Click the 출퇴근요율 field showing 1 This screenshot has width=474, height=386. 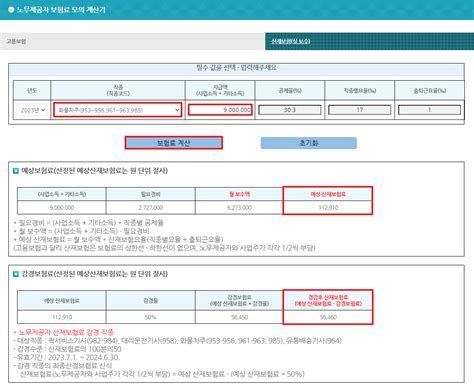[x=429, y=110]
